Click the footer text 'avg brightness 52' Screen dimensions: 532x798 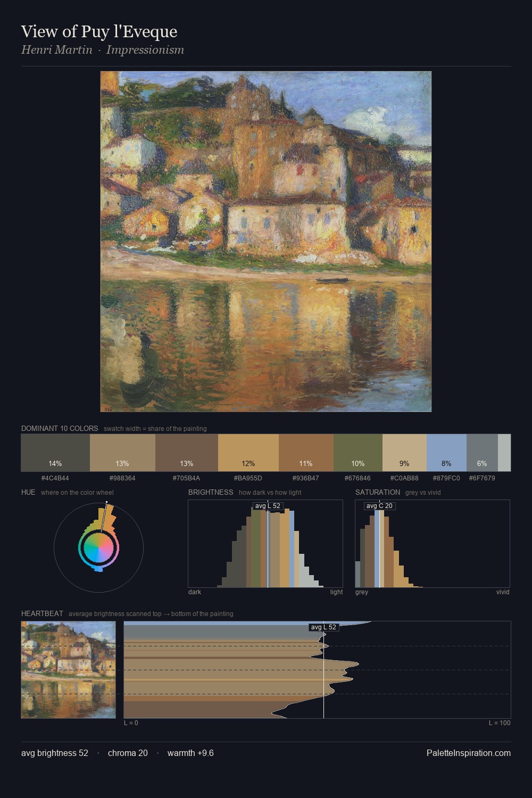(x=55, y=753)
